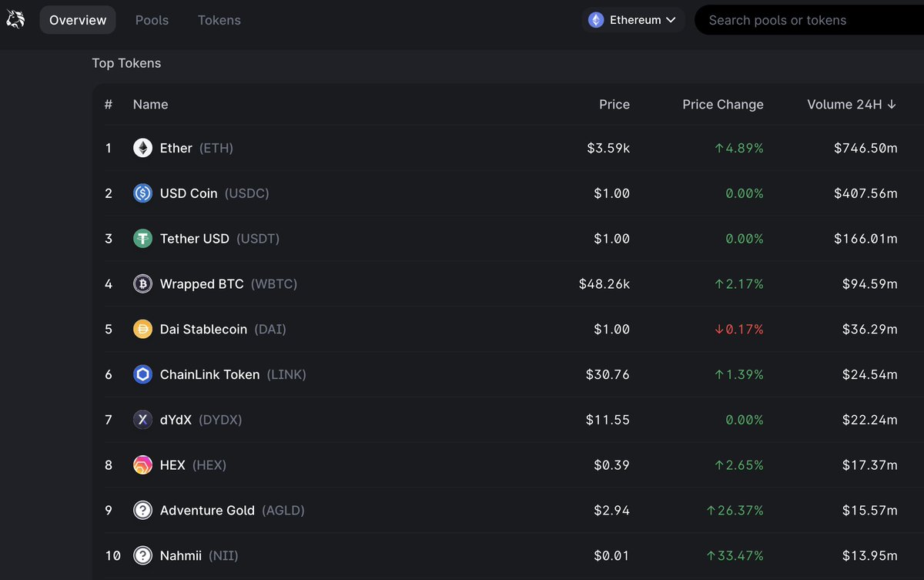
Task: Switch to the Pools tab
Action: (x=152, y=20)
